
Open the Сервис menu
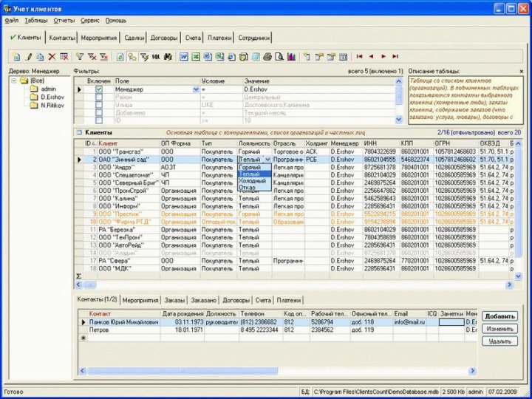(x=90, y=21)
